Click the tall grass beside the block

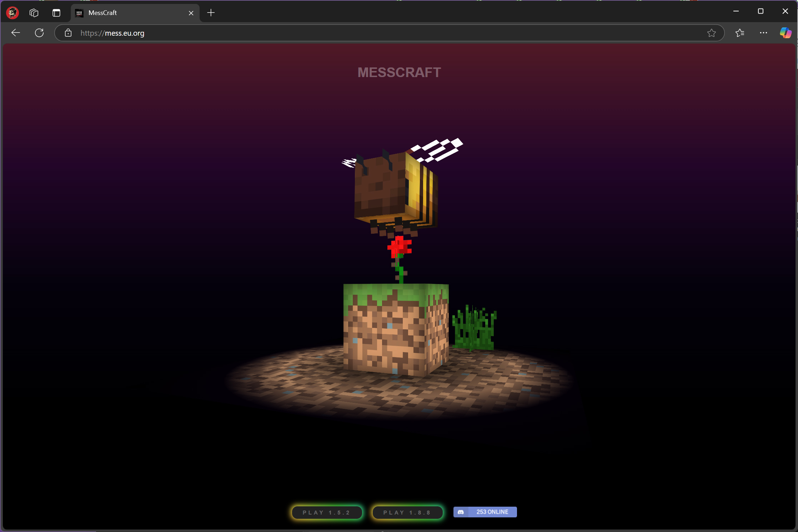tap(474, 328)
